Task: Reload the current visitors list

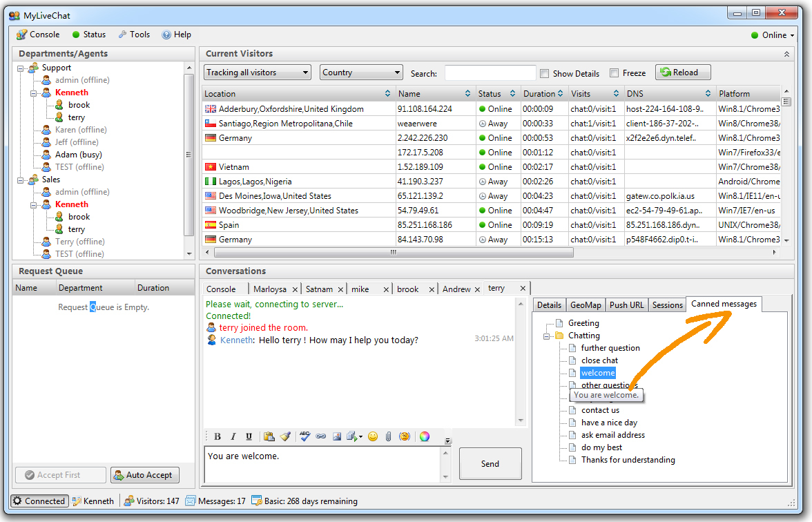Action: pos(682,72)
